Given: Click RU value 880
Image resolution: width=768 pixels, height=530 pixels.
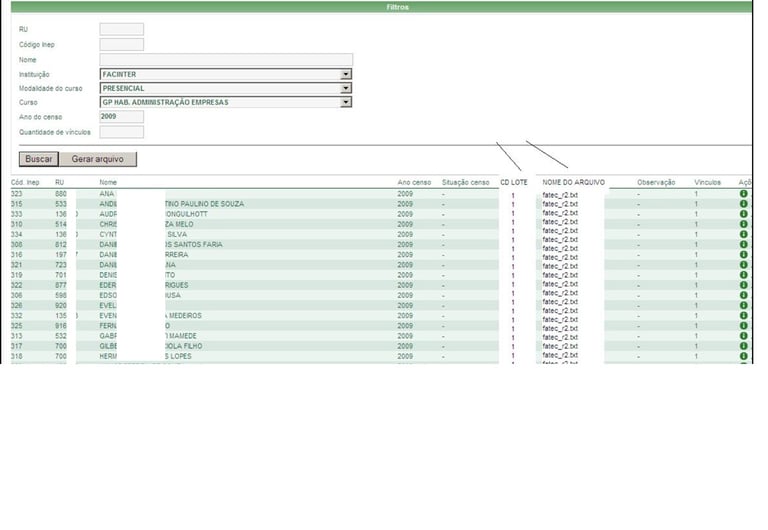Looking at the screenshot, I should pos(61,194).
